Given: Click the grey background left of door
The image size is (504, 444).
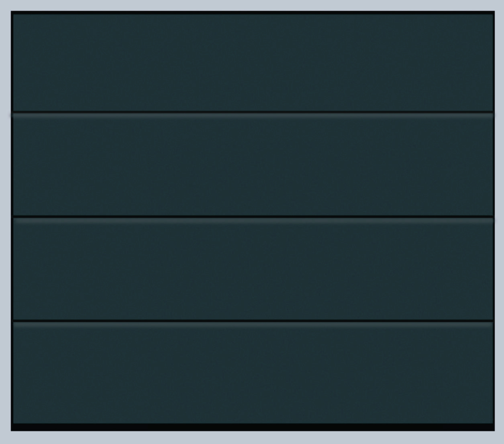Looking at the screenshot, I should (5, 222).
